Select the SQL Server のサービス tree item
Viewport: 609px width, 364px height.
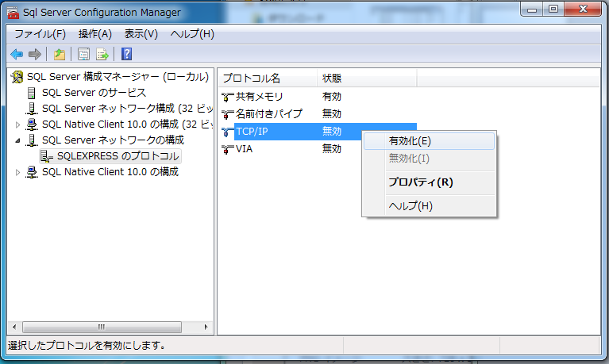coord(94,93)
